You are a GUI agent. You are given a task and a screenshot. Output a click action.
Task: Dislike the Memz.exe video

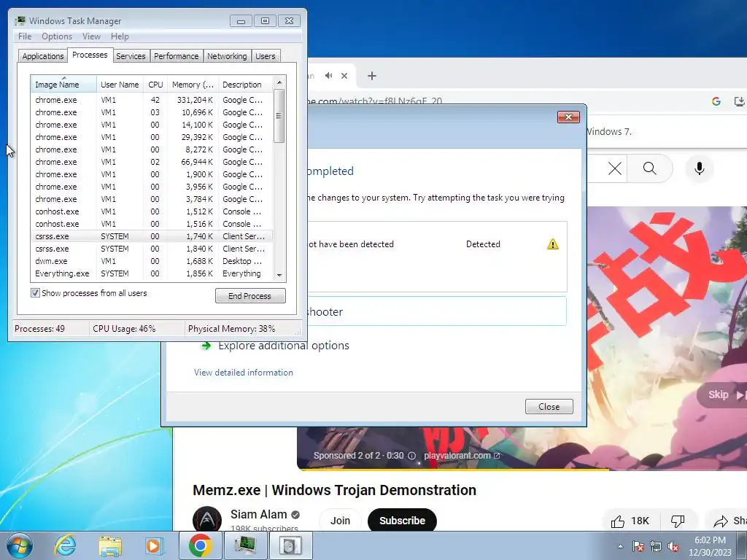(x=678, y=521)
